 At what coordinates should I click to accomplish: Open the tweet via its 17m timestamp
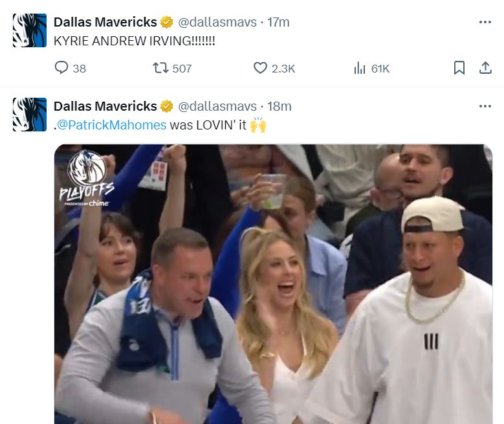pos(278,22)
